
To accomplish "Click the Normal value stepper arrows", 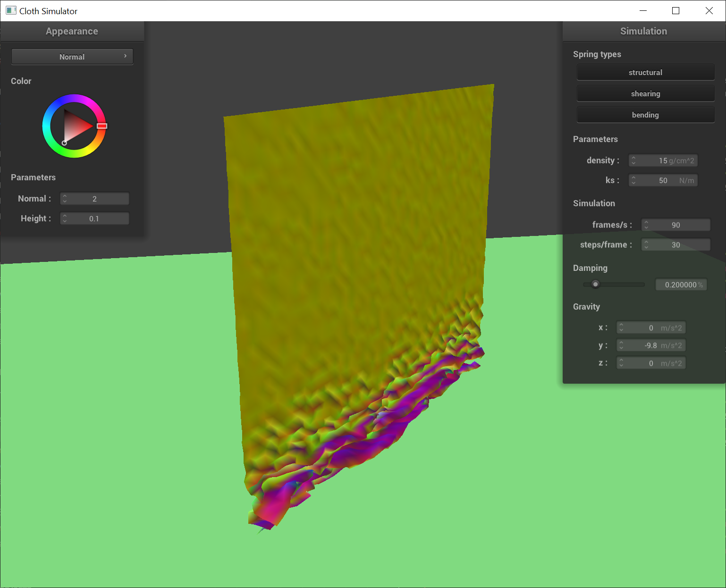I will [x=65, y=199].
